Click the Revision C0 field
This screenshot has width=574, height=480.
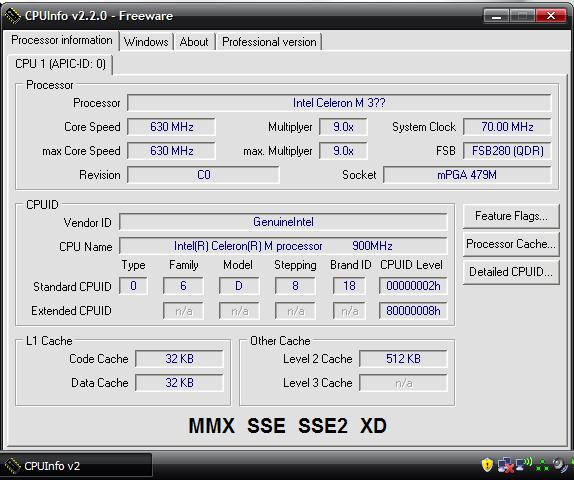click(x=203, y=175)
